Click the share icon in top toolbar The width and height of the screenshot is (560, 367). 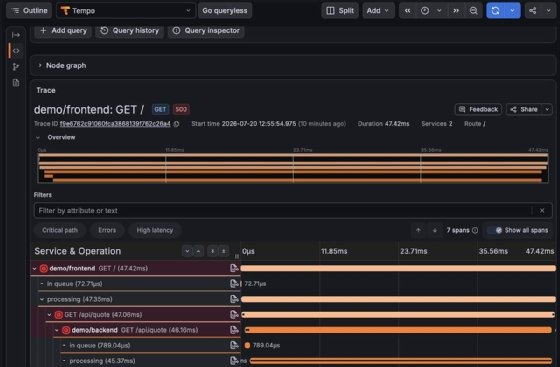[532, 11]
